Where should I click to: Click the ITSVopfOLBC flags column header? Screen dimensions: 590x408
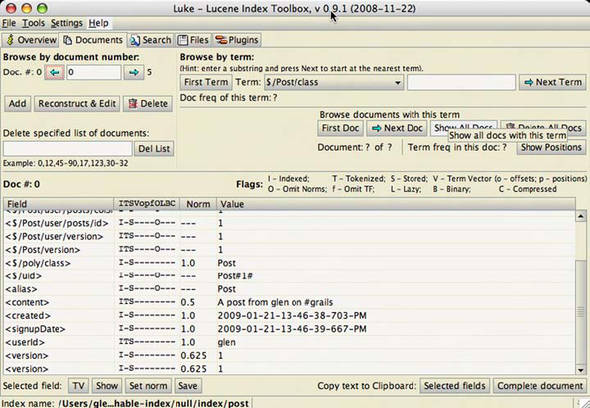[147, 204]
